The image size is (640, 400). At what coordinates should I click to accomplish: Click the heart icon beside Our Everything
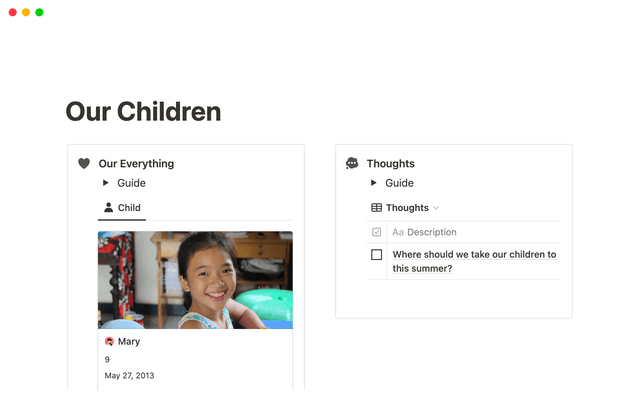[84, 163]
